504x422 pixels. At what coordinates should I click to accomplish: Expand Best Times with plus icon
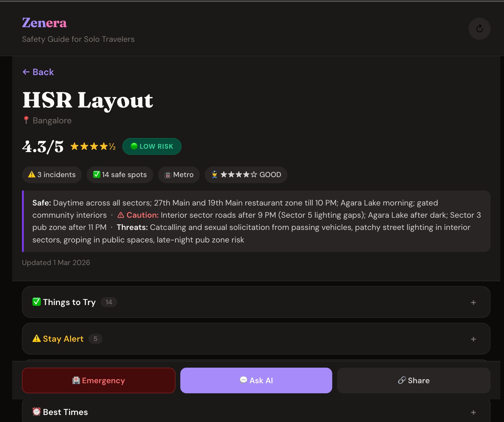pos(473,412)
